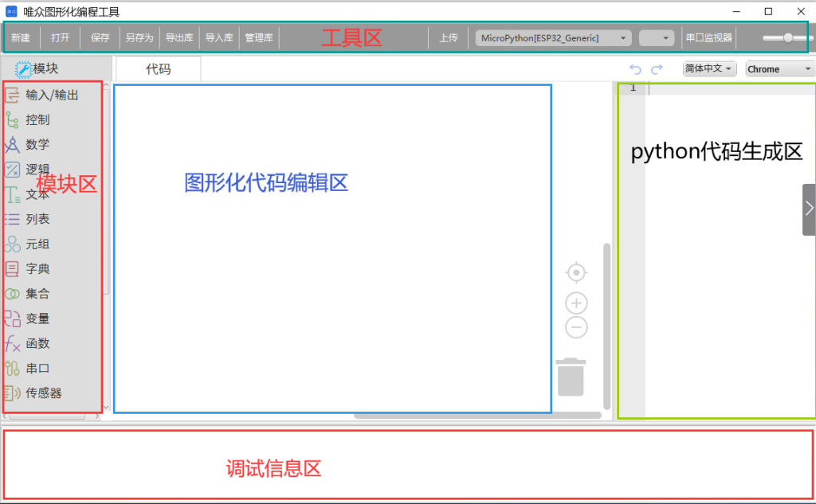Open the 函数 module category
Screen dimensions: 816x504
tap(37, 343)
